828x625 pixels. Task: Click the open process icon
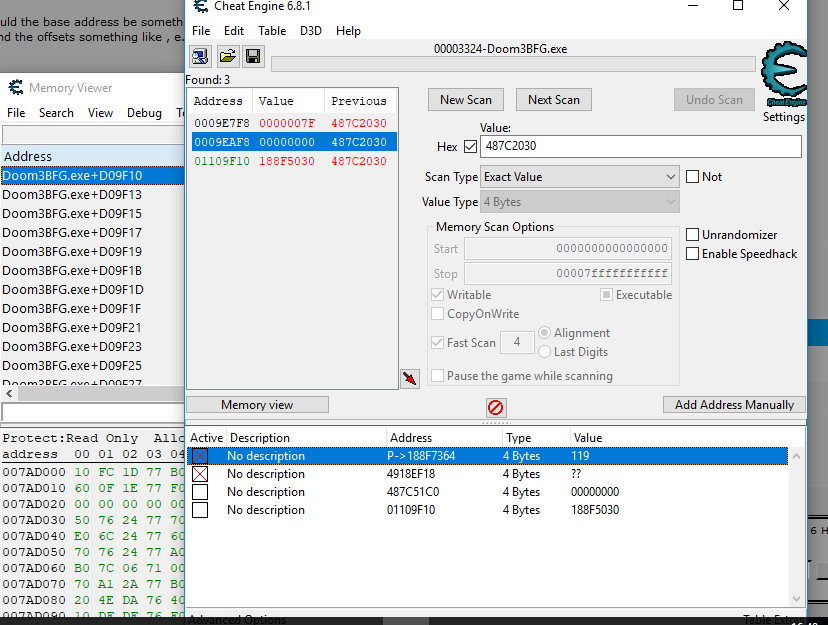[200, 56]
